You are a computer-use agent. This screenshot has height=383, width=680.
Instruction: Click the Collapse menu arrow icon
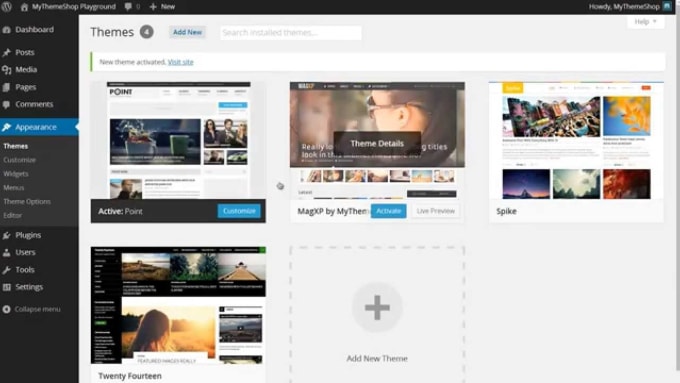(x=7, y=309)
